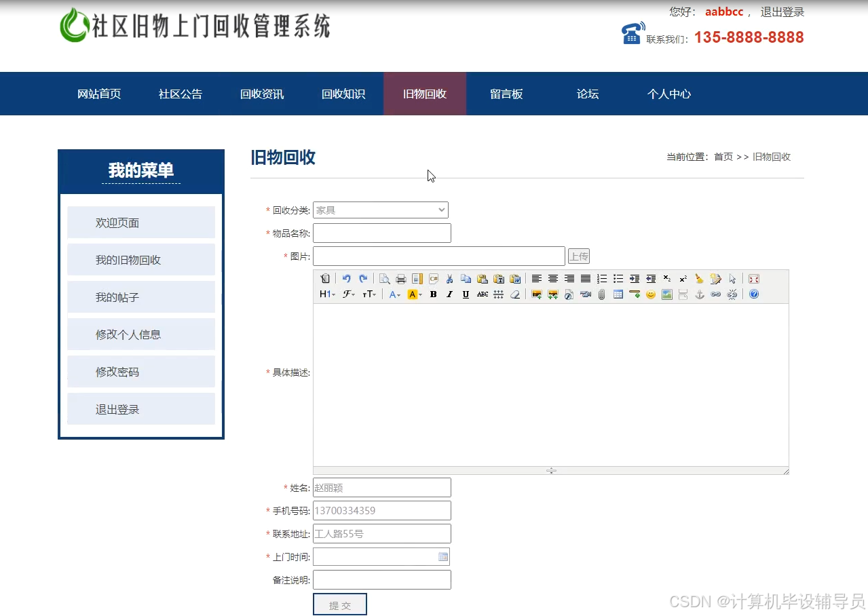
Task: Toggle italic formatting
Action: click(449, 294)
